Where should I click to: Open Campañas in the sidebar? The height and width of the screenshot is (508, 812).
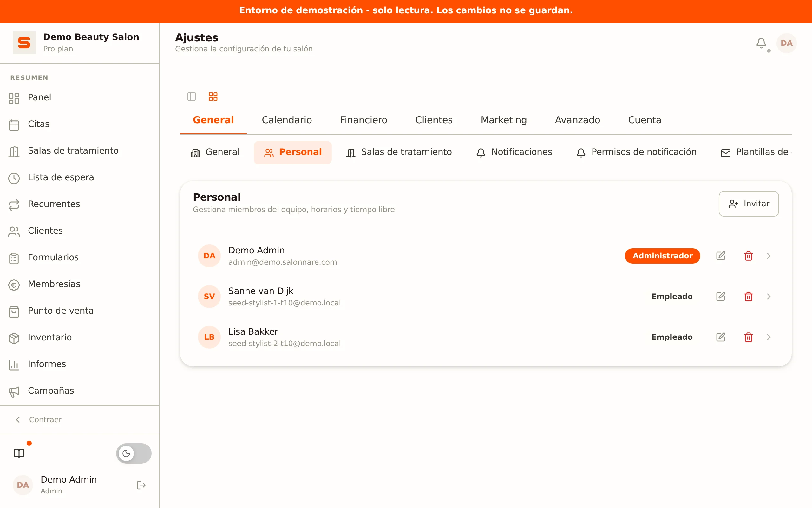(80, 391)
